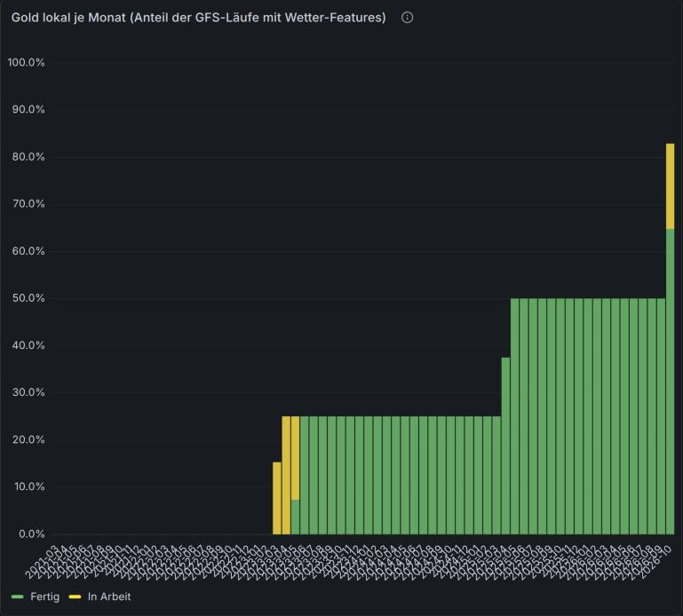Toggle the In Arbeit series in legend
This screenshot has width=683, height=616.
coord(109,596)
